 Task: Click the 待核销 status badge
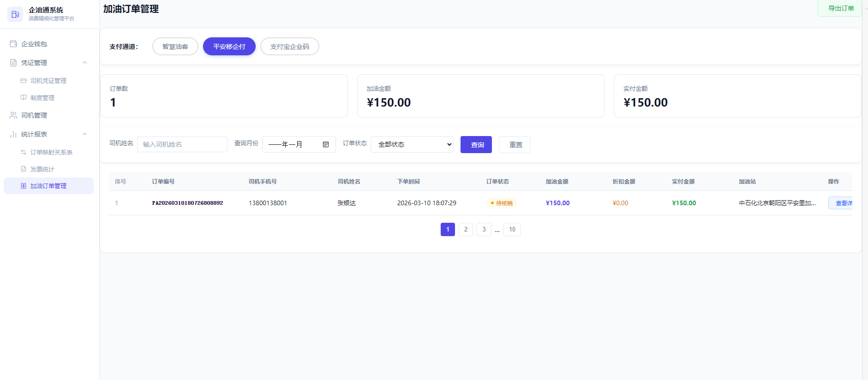tap(502, 203)
